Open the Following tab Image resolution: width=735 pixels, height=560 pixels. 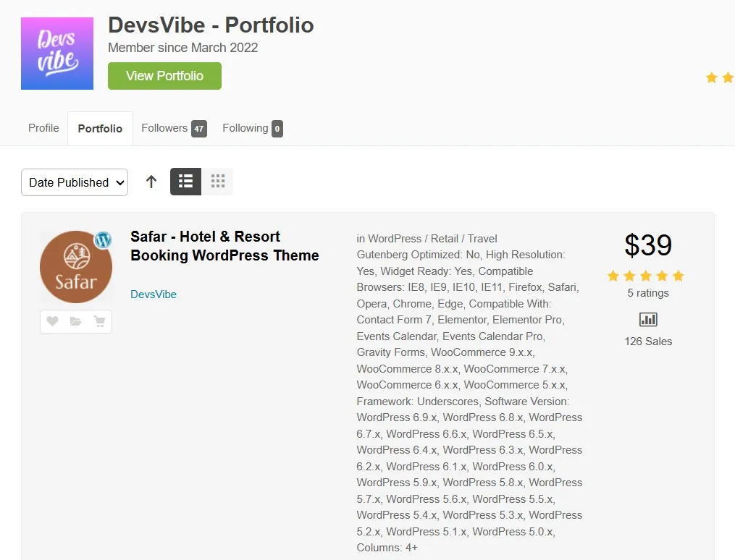click(248, 128)
